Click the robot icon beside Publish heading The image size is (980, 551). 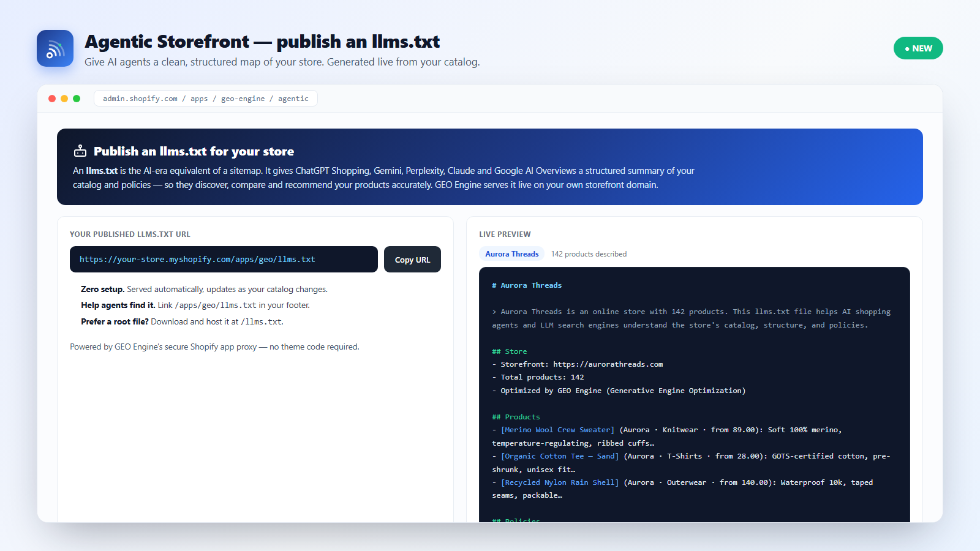80,151
